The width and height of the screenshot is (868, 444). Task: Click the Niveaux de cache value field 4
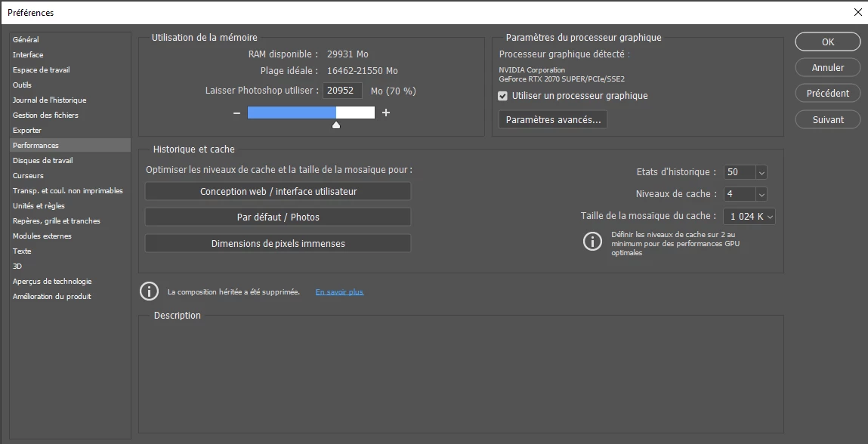740,194
